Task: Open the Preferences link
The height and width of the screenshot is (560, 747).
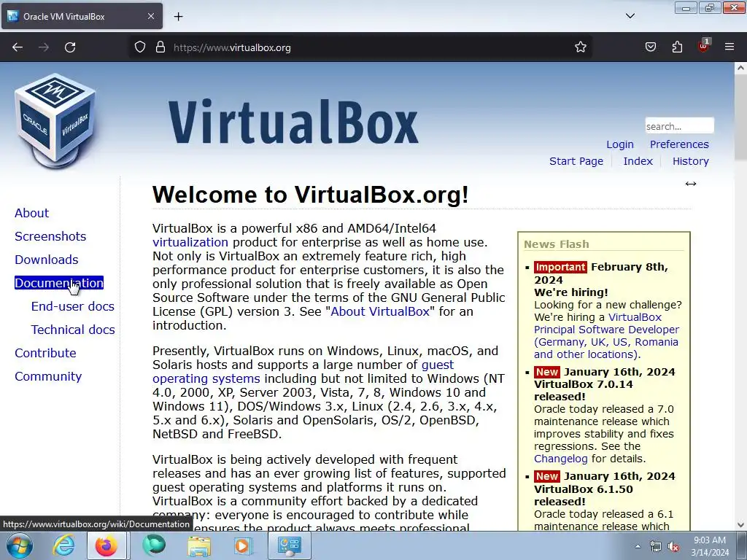Action: [679, 144]
